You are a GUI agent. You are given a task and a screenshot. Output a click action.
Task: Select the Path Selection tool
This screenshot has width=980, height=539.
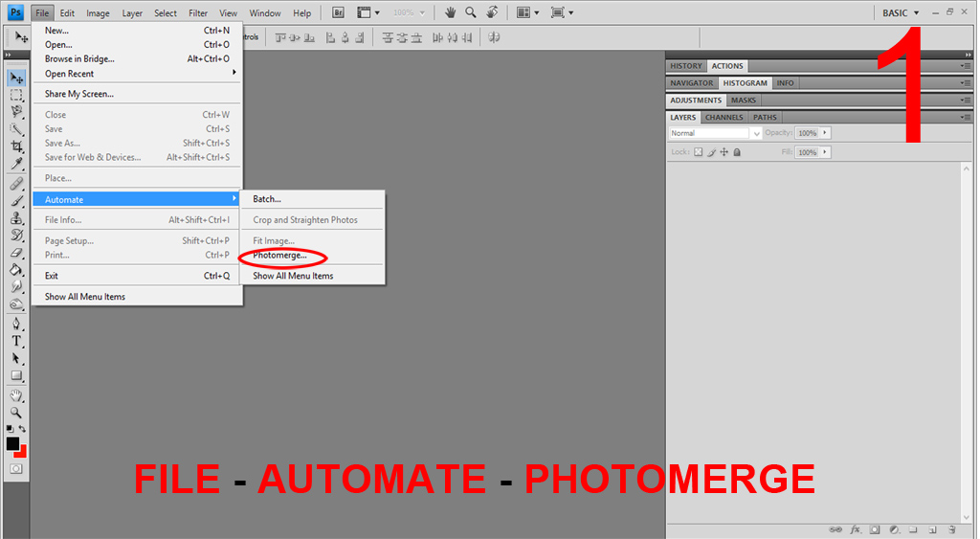click(x=16, y=358)
